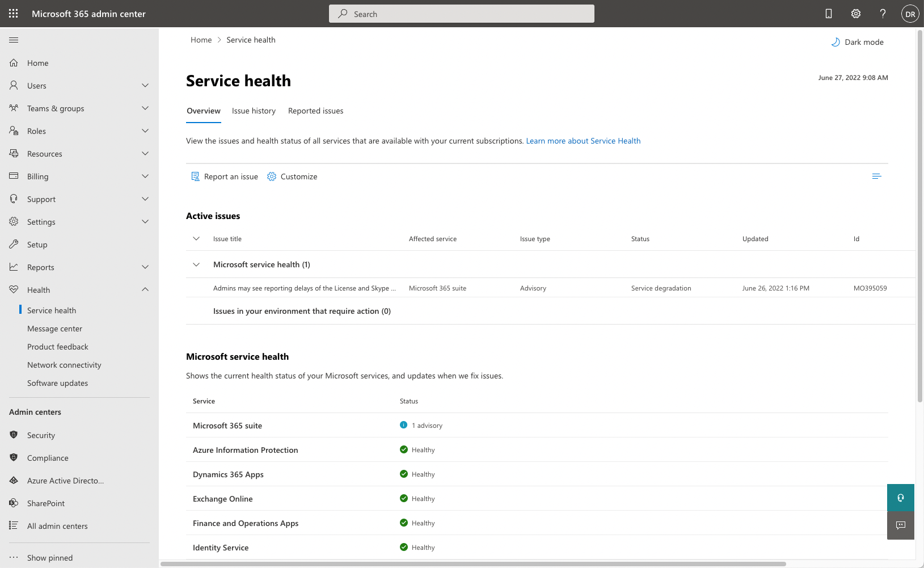Expand the Users menu chevron

(145, 85)
